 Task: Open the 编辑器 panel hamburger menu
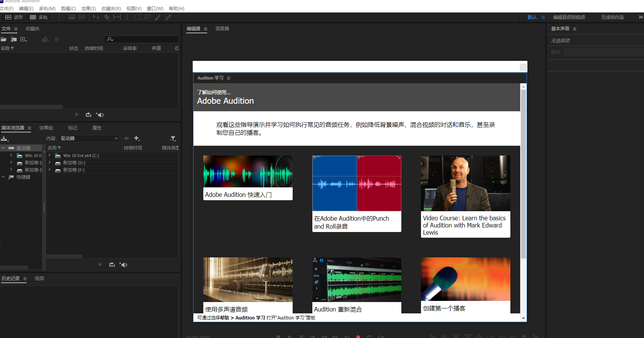coord(206,29)
